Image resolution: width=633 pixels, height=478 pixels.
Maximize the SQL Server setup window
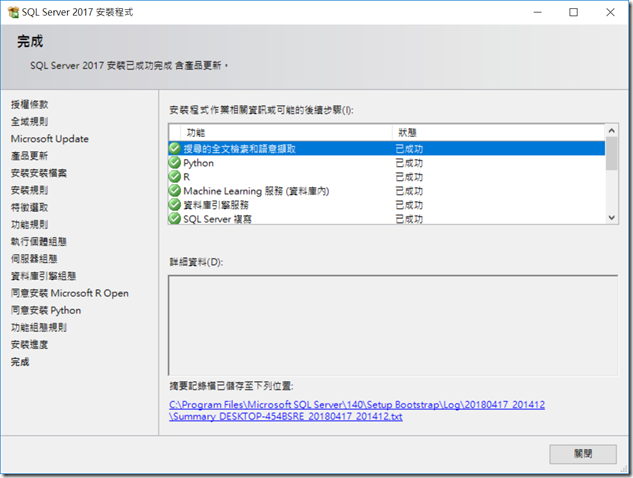(573, 12)
